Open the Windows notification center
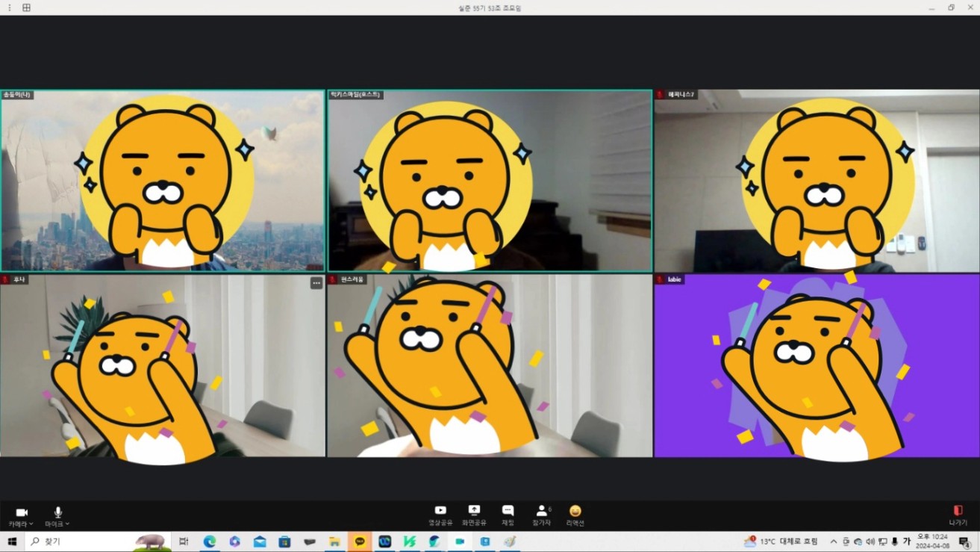 click(x=964, y=542)
